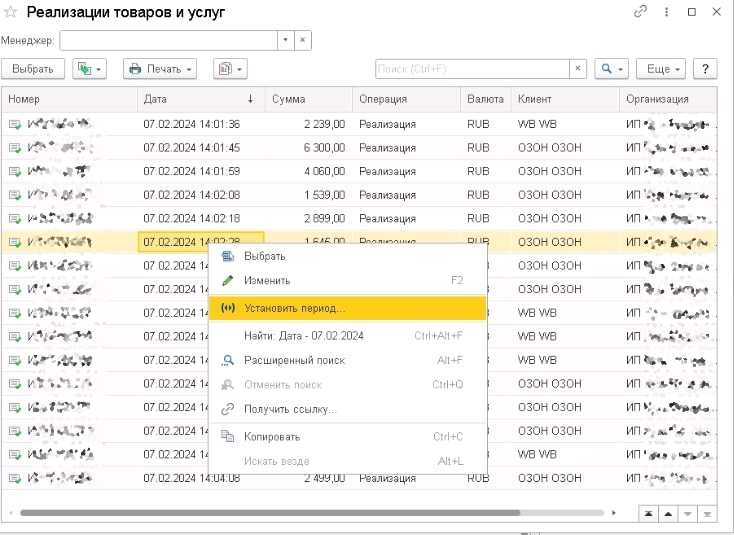The width and height of the screenshot is (734, 535).
Task: Clear the Менеджер field with the x
Action: 303,40
